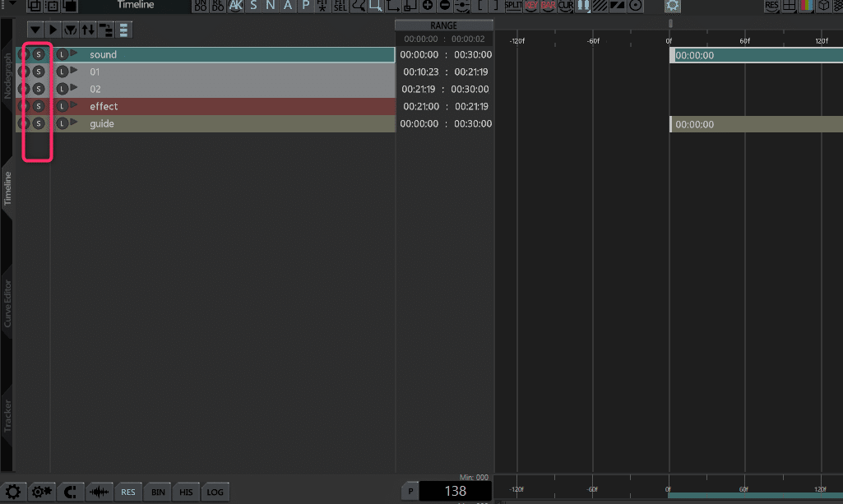Click the left bracket range-start icon
Viewport: 843px width, 504px height.
pyautogui.click(x=479, y=6)
